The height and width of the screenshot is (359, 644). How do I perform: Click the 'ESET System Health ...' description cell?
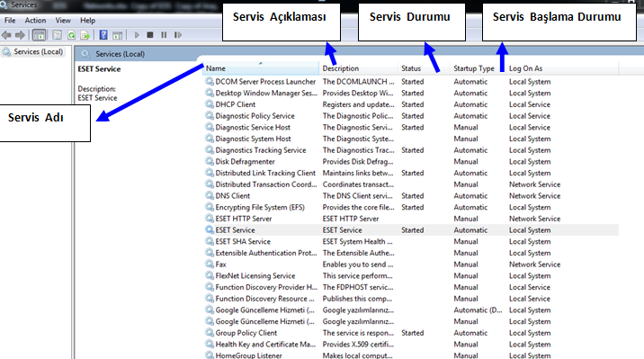[x=357, y=241]
